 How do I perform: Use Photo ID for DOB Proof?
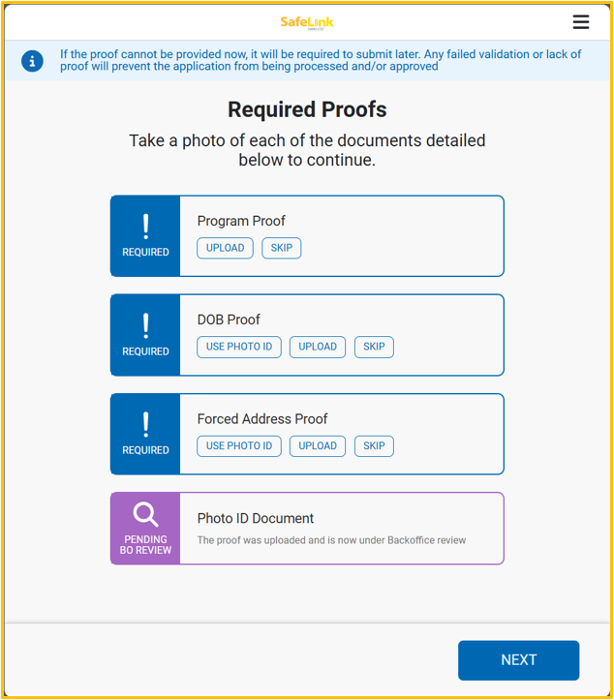[x=239, y=347]
